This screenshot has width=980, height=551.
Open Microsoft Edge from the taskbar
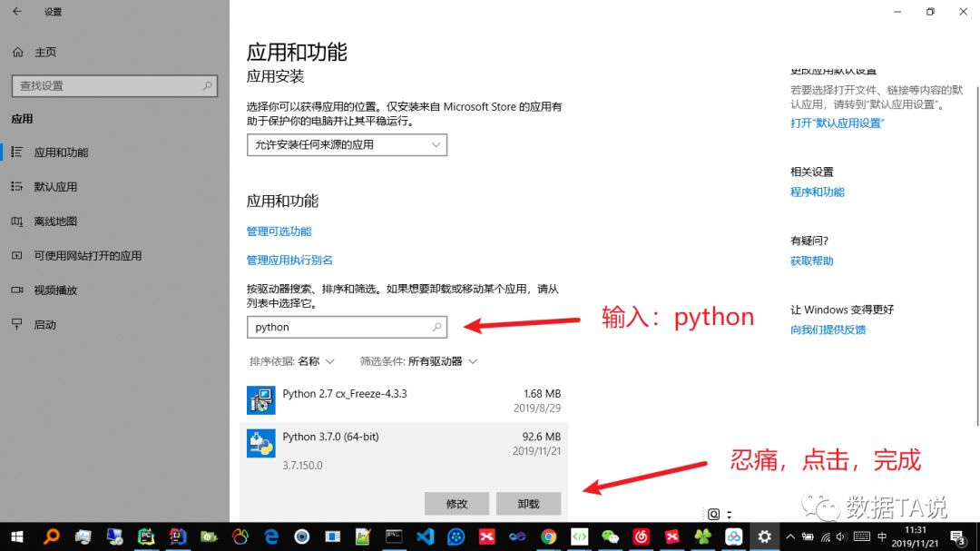(271, 536)
